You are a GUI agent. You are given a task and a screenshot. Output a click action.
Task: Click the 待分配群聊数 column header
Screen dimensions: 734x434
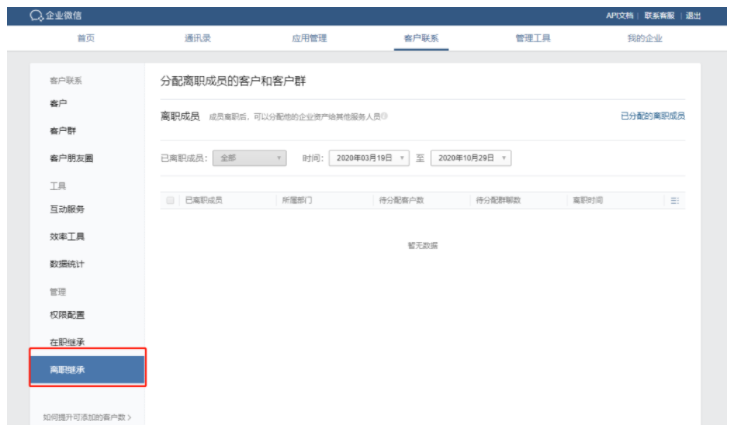click(498, 200)
